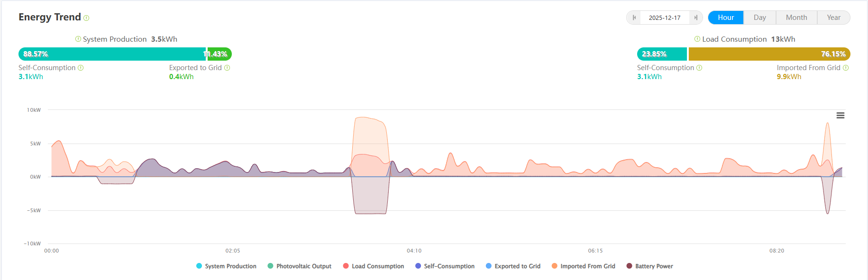Switch to the Hour view tab
This screenshot has height=280, width=868.
(726, 18)
